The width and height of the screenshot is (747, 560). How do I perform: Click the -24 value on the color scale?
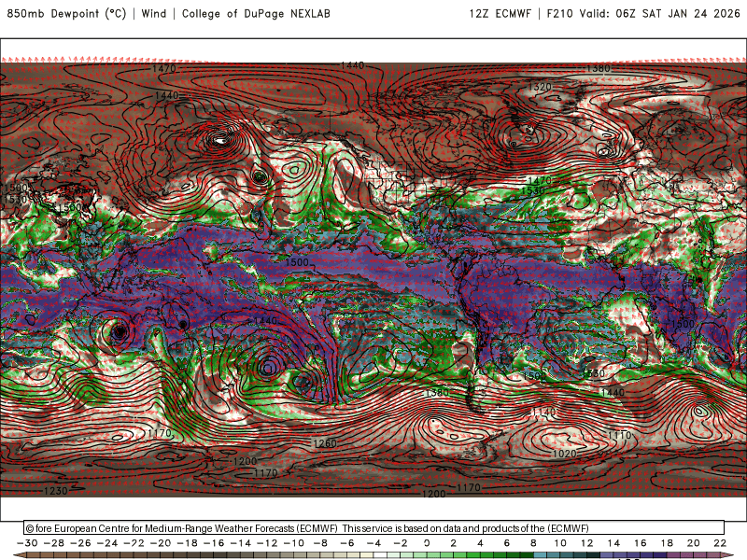coord(107,543)
